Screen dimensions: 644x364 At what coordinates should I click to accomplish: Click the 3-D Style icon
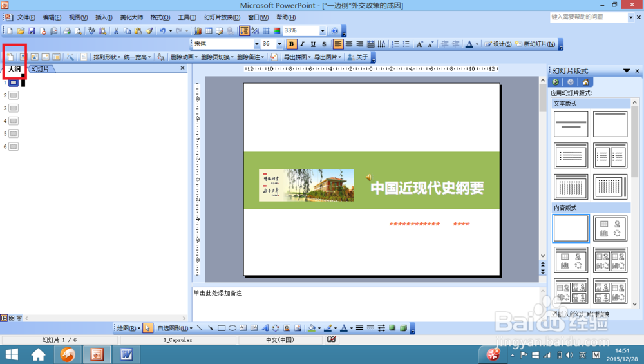point(403,328)
